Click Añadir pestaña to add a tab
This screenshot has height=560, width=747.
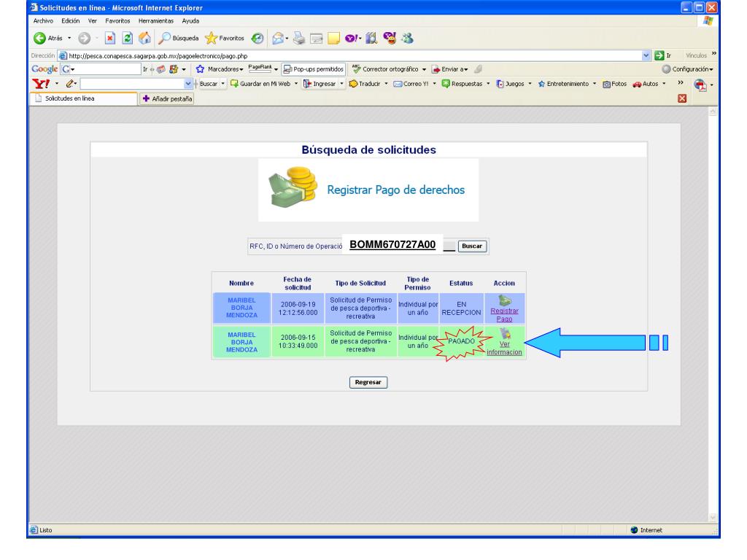click(167, 98)
